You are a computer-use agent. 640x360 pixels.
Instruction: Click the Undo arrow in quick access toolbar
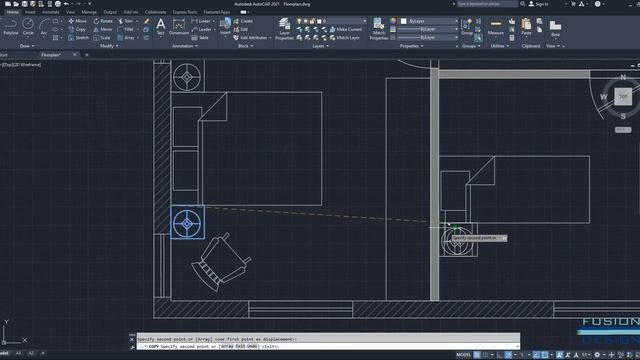(x=66, y=4)
